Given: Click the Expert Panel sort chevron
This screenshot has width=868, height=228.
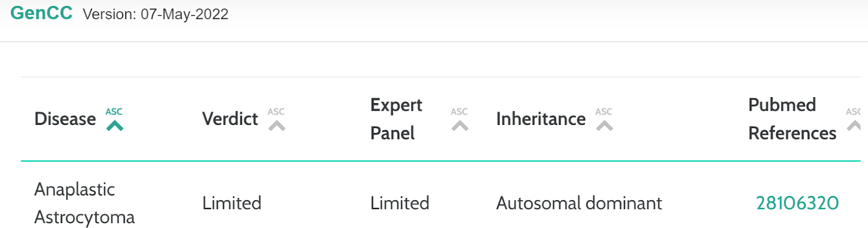Looking at the screenshot, I should point(459,126).
